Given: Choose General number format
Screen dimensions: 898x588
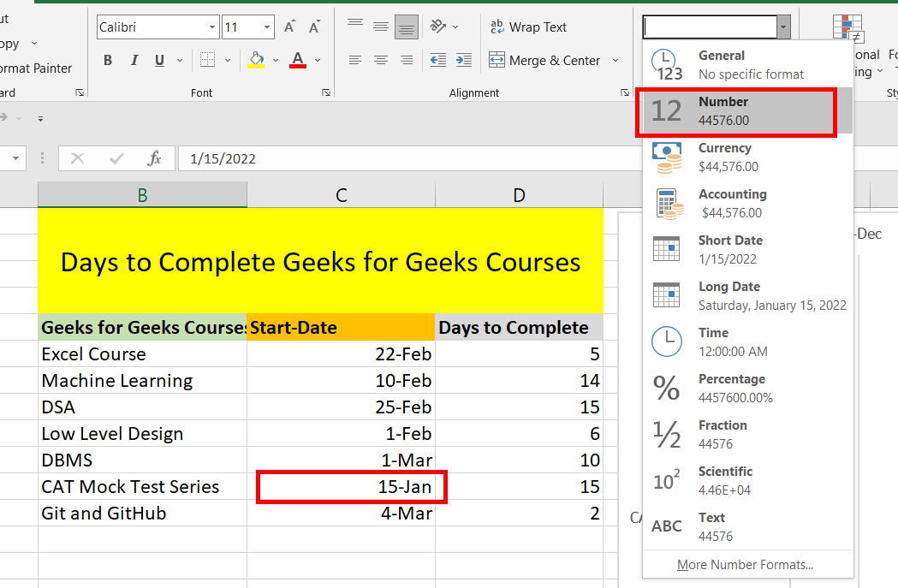Looking at the screenshot, I should pos(748,65).
